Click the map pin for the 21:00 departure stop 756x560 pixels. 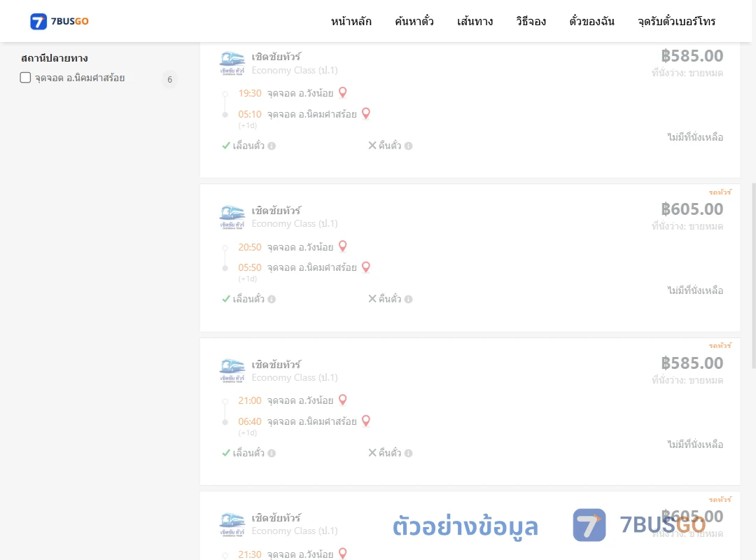pyautogui.click(x=343, y=400)
